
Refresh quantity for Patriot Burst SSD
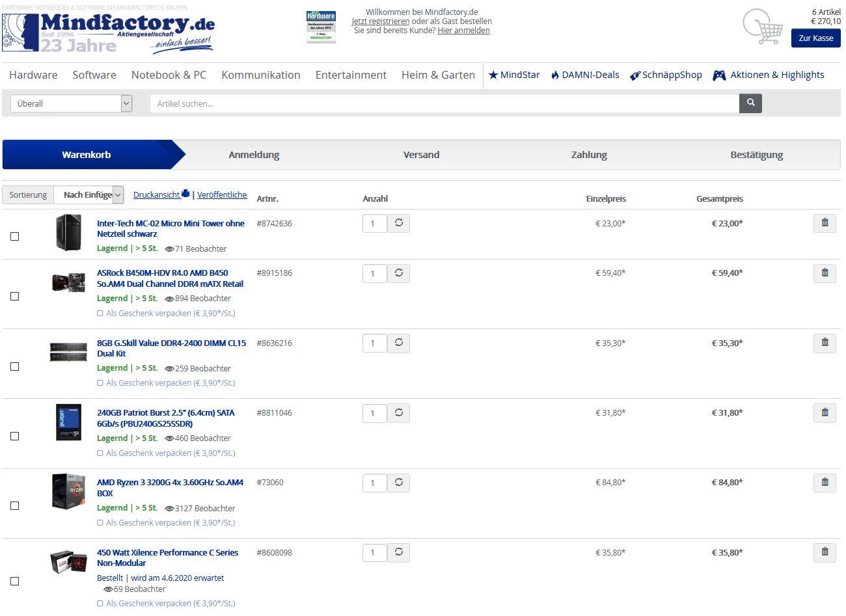[399, 412]
